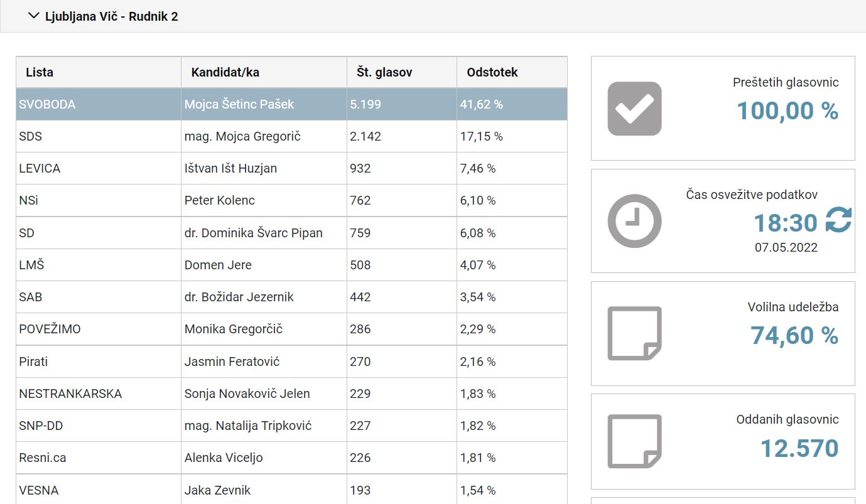Click the Št. glasov column header
866x504 pixels.
point(381,72)
